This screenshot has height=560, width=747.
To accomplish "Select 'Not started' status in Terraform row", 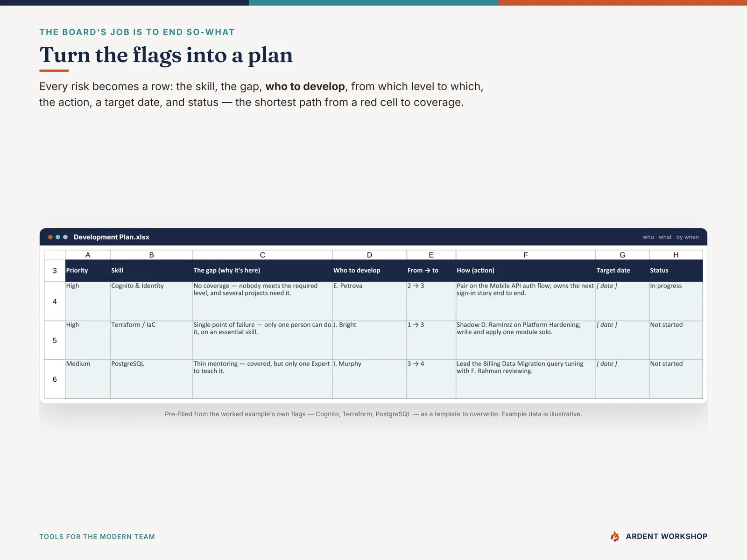I will pos(676,340).
